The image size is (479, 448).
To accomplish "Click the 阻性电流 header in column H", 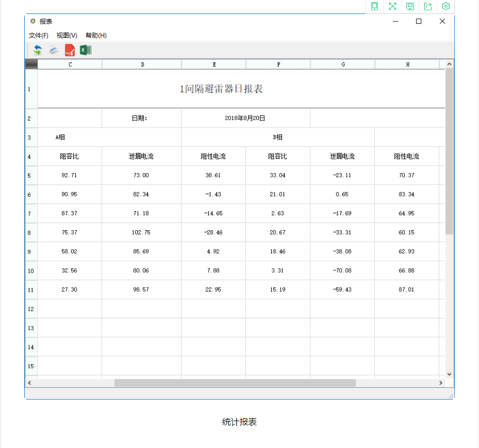I will (407, 157).
